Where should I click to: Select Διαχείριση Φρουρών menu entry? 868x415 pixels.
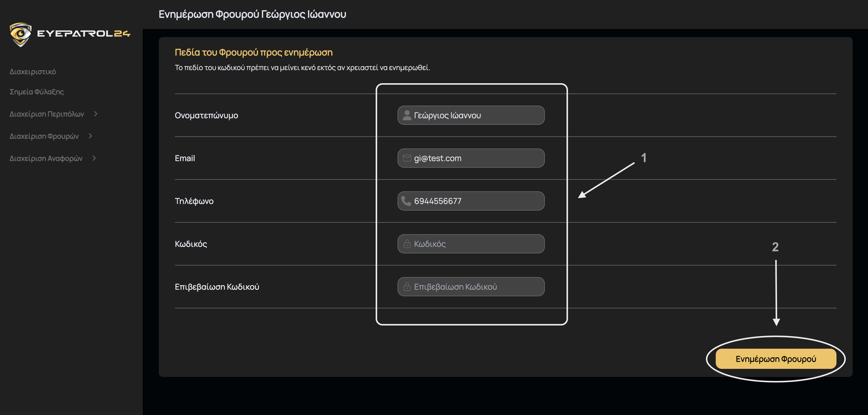44,136
